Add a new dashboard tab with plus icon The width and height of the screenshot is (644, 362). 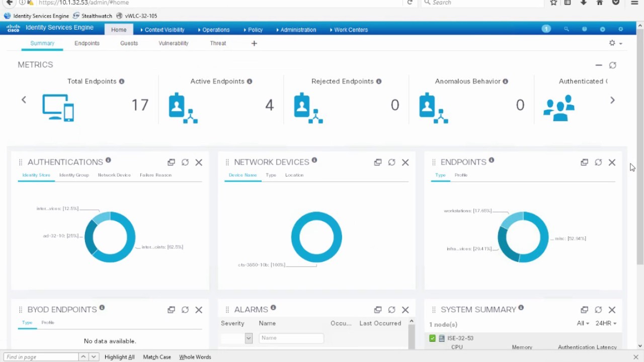tap(254, 44)
